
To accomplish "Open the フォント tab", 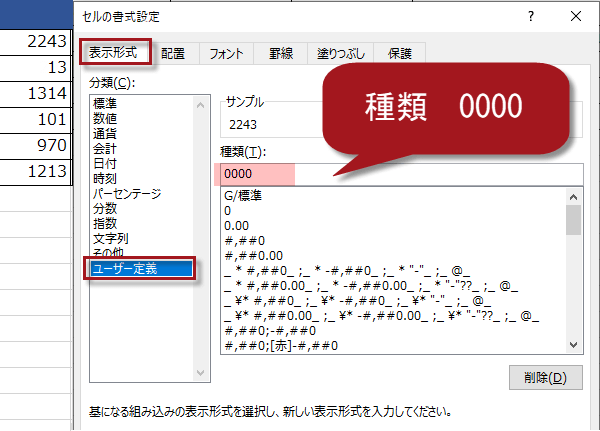I will pyautogui.click(x=225, y=54).
